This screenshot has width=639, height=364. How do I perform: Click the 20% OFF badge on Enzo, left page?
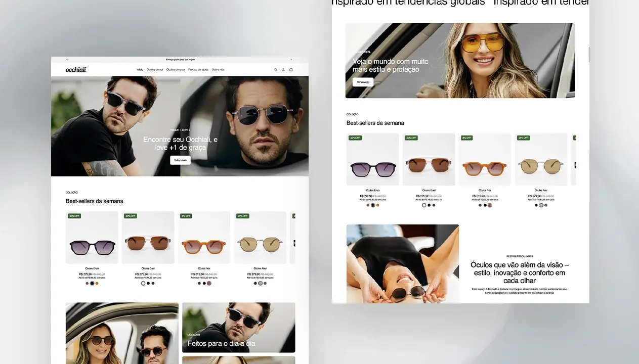coord(74,216)
